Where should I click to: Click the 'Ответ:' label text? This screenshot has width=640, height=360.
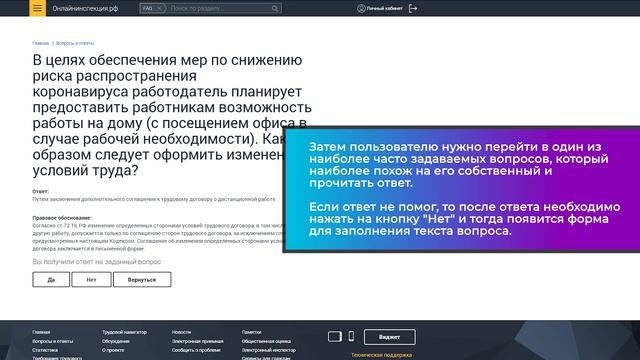click(40, 191)
